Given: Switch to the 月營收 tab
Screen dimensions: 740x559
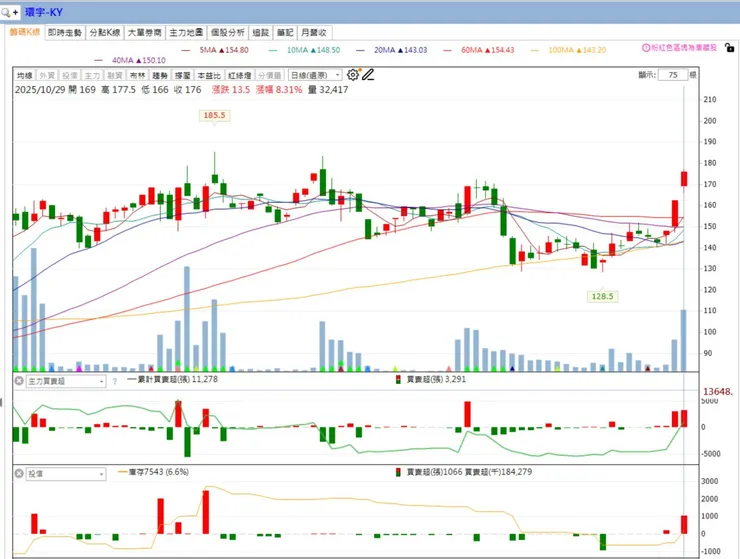Looking at the screenshot, I should (x=314, y=33).
